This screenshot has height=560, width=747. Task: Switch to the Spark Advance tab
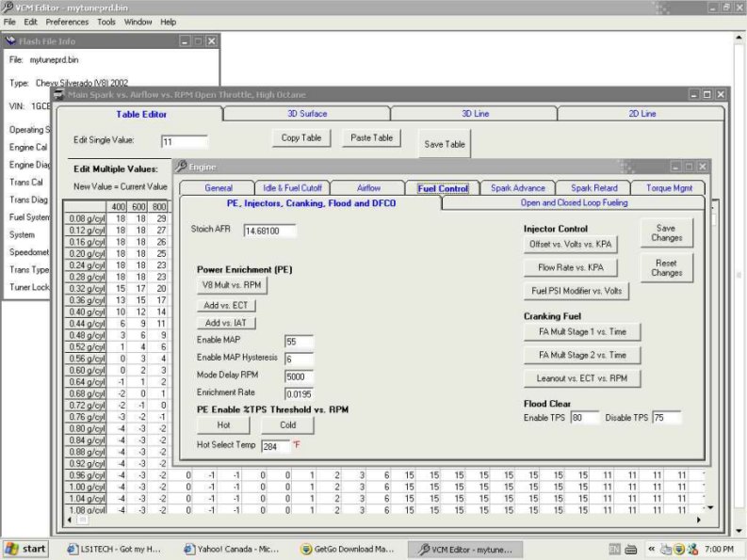pos(517,188)
